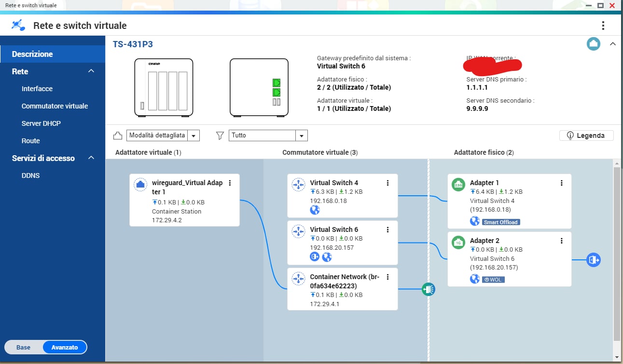Image resolution: width=623 pixels, height=364 pixels.
Task: Open Virtual Switch 4 options menu
Action: [x=388, y=183]
